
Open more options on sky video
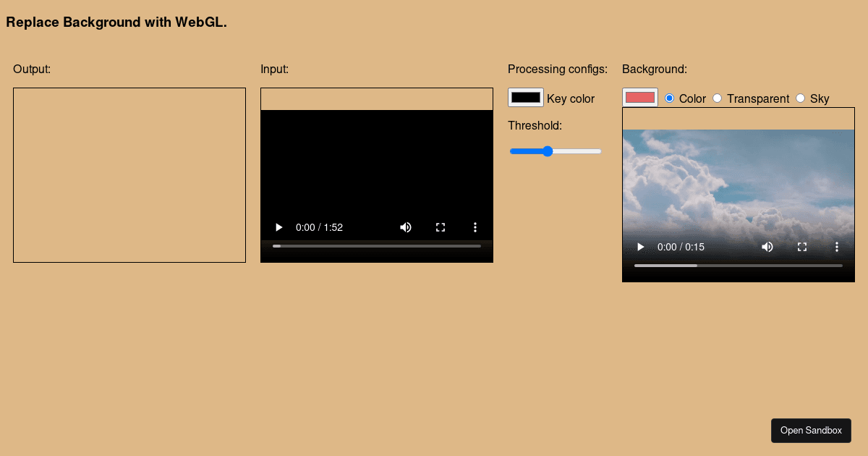click(837, 247)
